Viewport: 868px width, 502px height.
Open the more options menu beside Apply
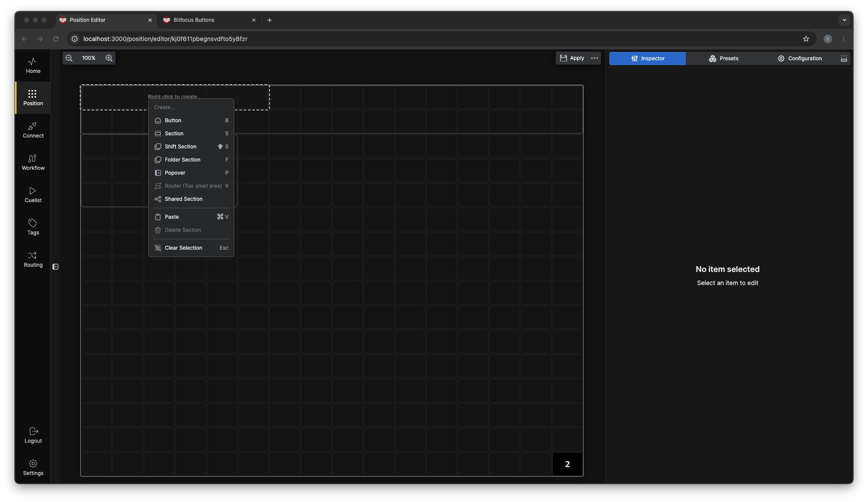pos(595,58)
